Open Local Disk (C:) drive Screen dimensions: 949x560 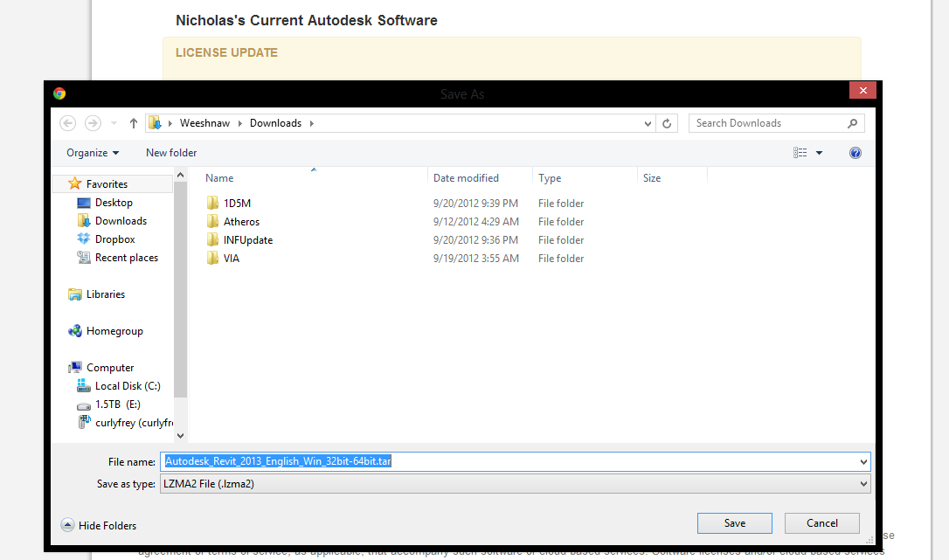click(127, 385)
